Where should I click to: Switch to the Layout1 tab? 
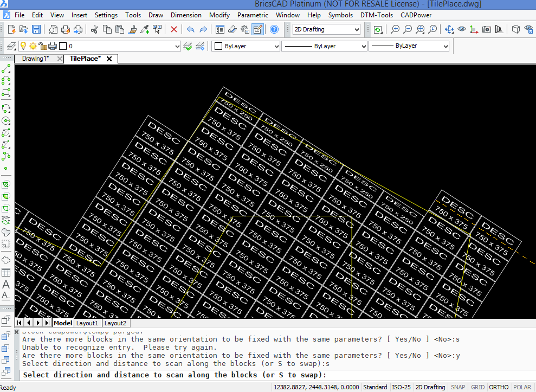[x=87, y=323]
